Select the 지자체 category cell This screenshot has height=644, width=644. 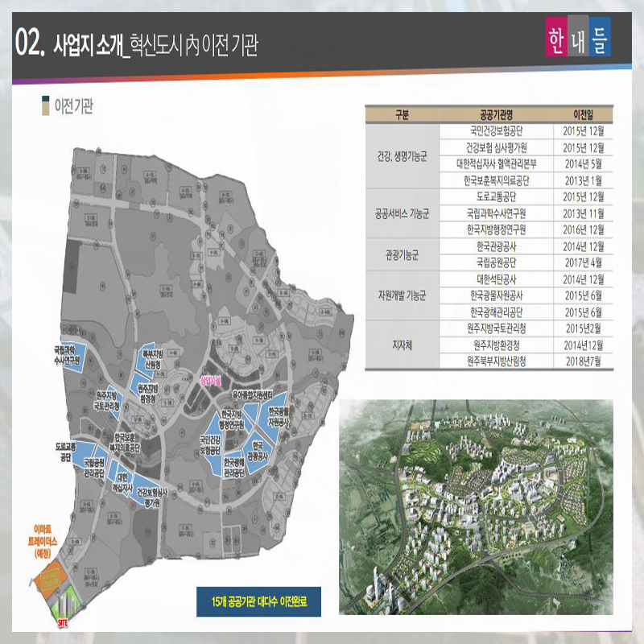(402, 345)
